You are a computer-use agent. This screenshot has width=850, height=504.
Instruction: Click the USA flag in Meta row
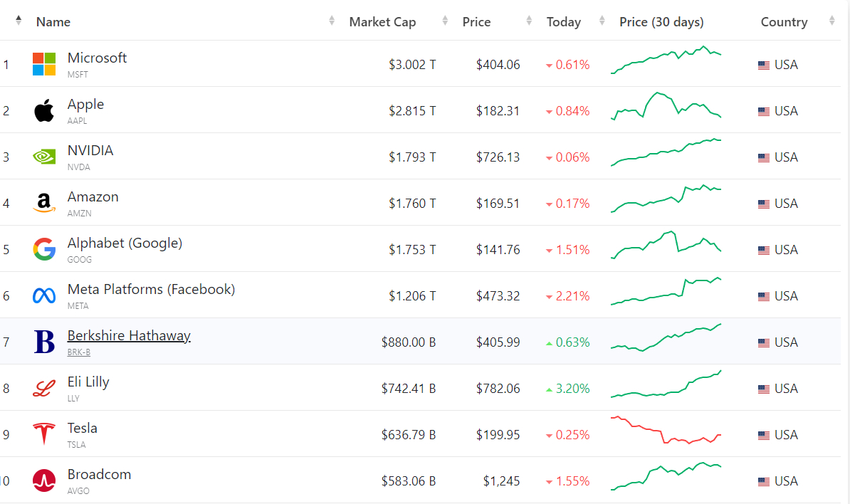coord(764,296)
